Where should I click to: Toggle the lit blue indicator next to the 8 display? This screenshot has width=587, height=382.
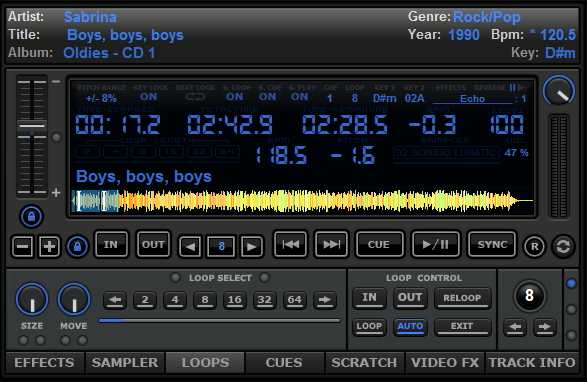[x=571, y=284]
